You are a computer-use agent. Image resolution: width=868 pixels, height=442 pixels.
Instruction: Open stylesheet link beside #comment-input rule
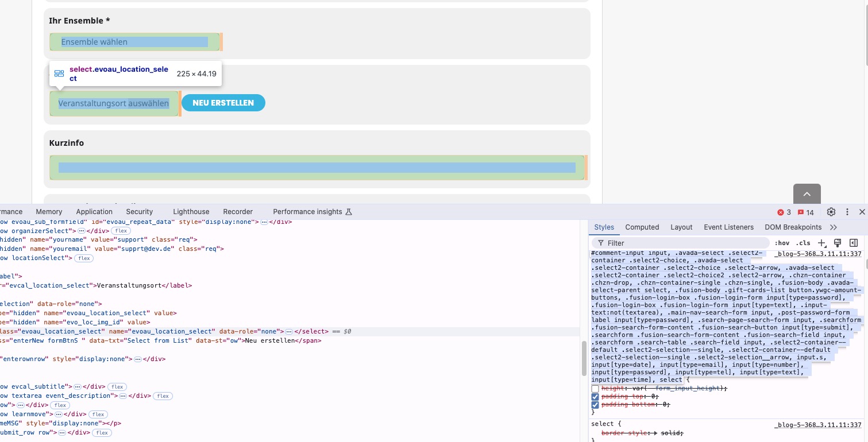pos(818,254)
